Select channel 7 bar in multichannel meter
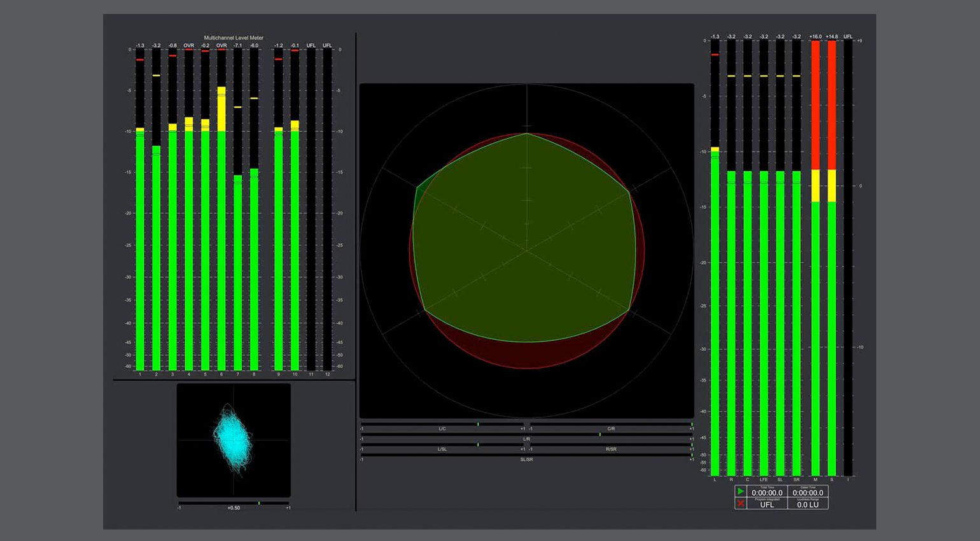Viewport: 980px width, 541px height. [237, 210]
